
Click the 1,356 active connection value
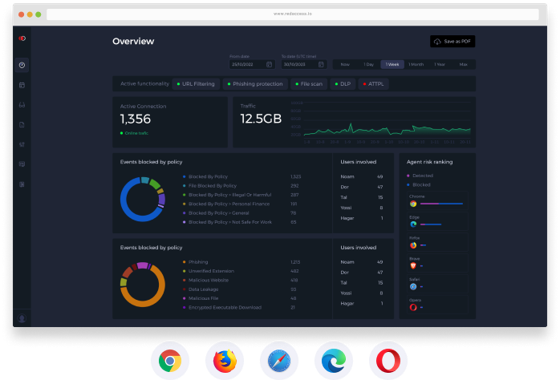click(x=135, y=119)
